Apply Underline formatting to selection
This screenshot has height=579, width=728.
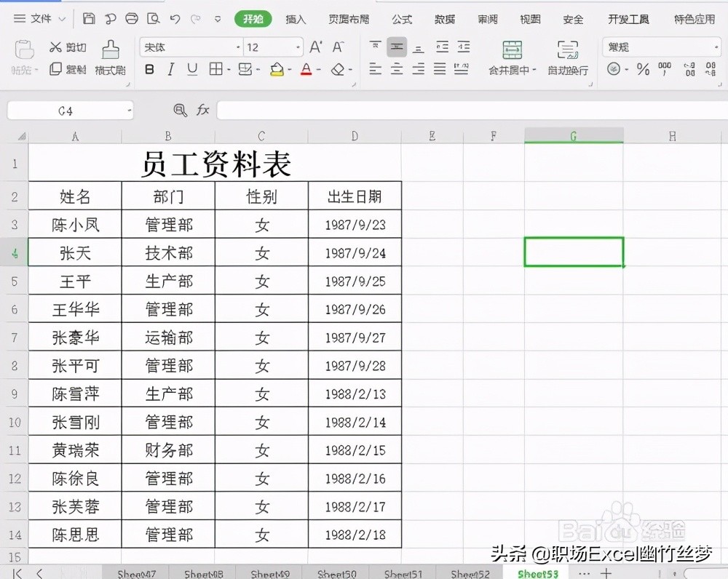(191, 69)
